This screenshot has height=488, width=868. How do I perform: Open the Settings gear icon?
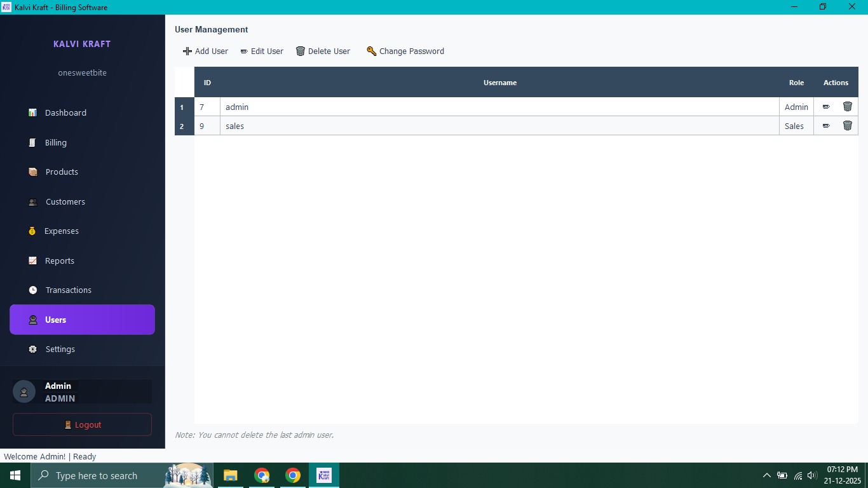[32, 349]
